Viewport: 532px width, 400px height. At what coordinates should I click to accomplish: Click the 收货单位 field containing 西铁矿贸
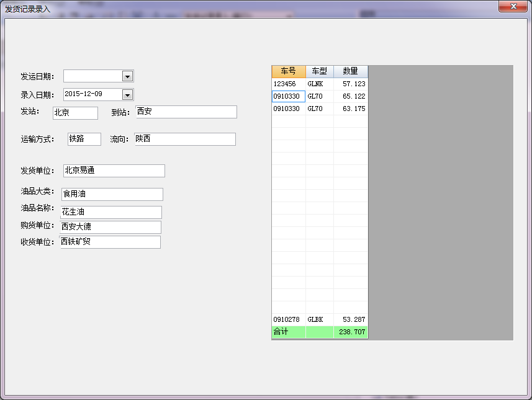click(110, 242)
